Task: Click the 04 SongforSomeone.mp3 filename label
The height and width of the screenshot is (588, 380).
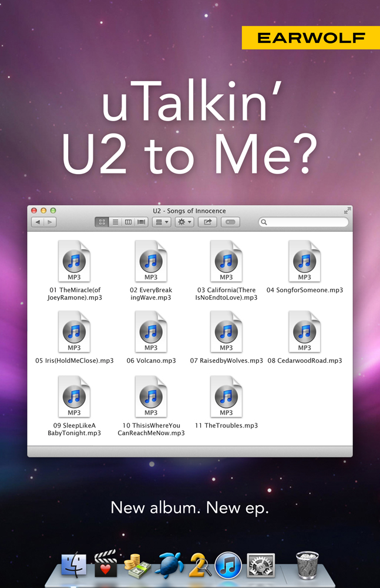Action: (305, 290)
